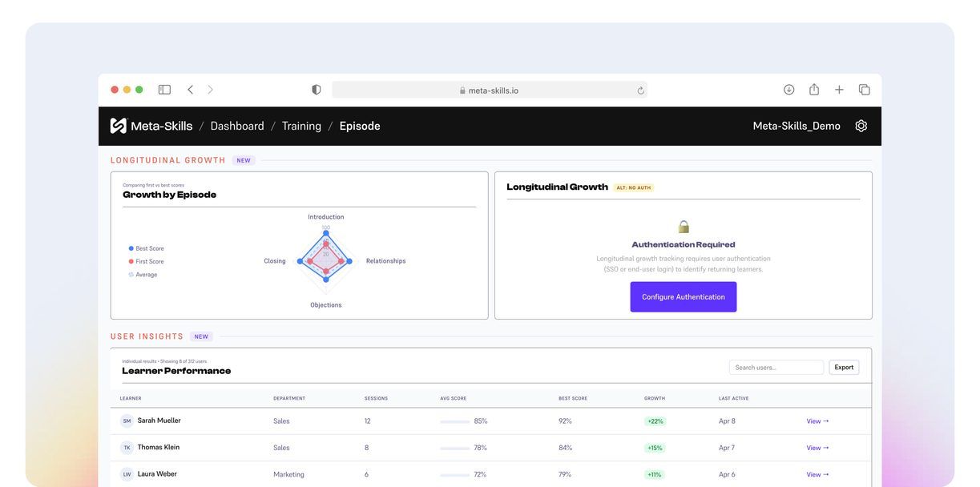Sort by the Growth column header
980x487 pixels.
pos(655,398)
